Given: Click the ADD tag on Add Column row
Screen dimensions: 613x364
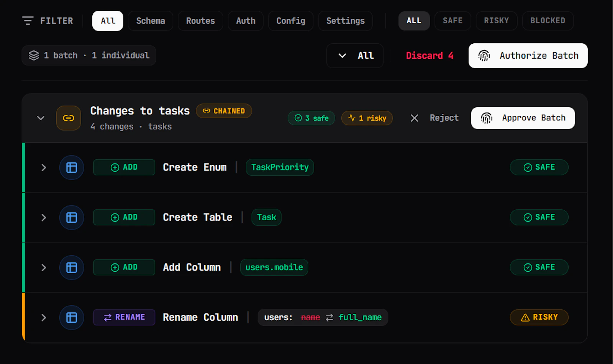Looking at the screenshot, I should pos(124,267).
